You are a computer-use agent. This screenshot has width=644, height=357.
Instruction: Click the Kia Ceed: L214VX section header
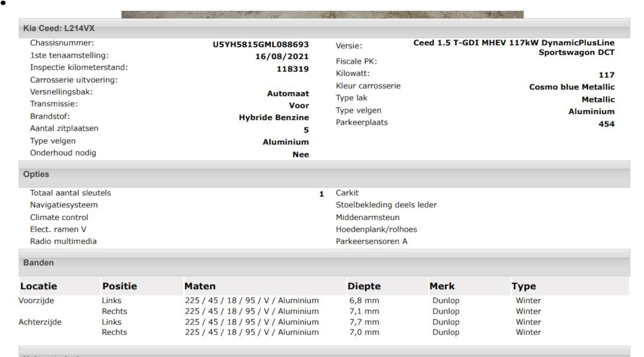pyautogui.click(x=59, y=28)
